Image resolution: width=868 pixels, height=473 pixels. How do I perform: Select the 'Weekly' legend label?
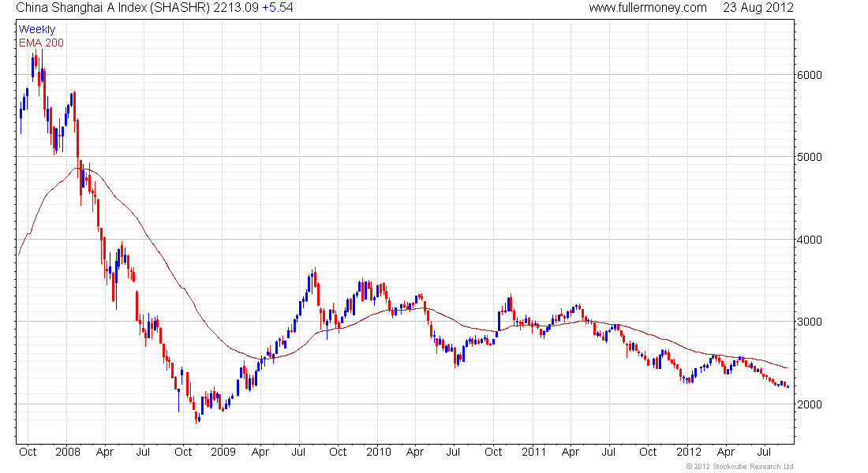pyautogui.click(x=37, y=29)
